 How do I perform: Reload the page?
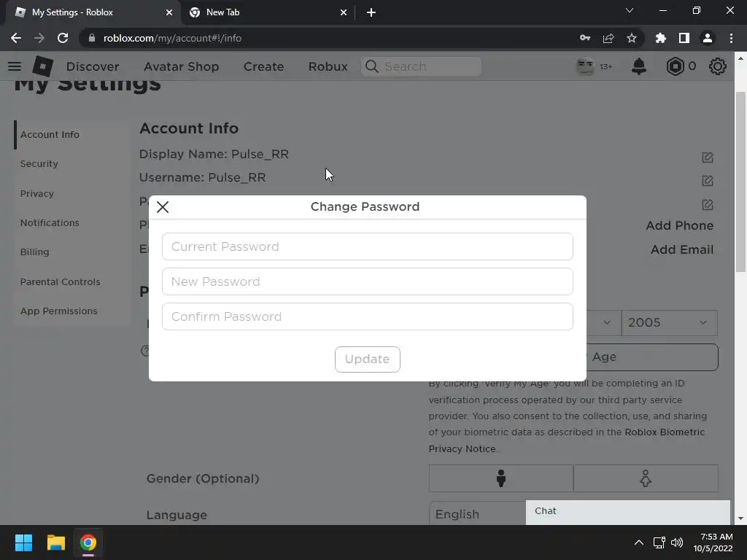[63, 38]
